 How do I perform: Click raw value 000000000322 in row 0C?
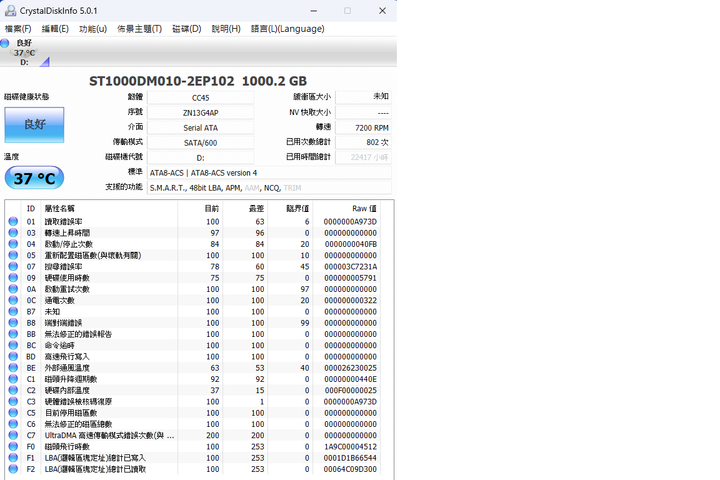[x=350, y=300]
